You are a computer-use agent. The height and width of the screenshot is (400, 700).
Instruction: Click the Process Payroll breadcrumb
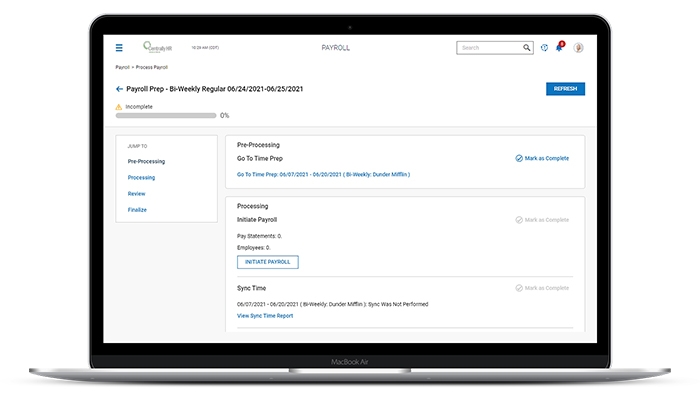click(152, 67)
